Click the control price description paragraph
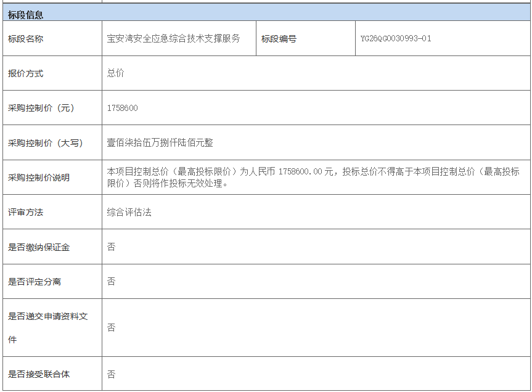Image resolution: width=532 pixels, height=392 pixels. [x=313, y=178]
